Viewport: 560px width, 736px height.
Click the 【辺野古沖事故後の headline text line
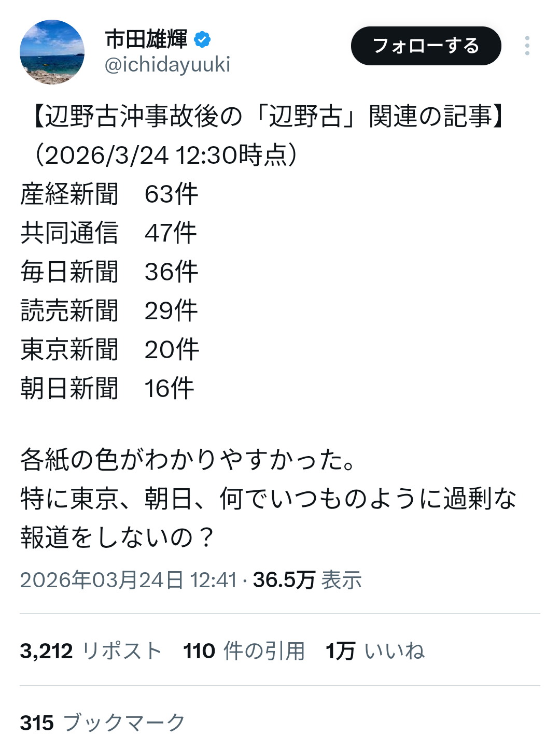(264, 116)
